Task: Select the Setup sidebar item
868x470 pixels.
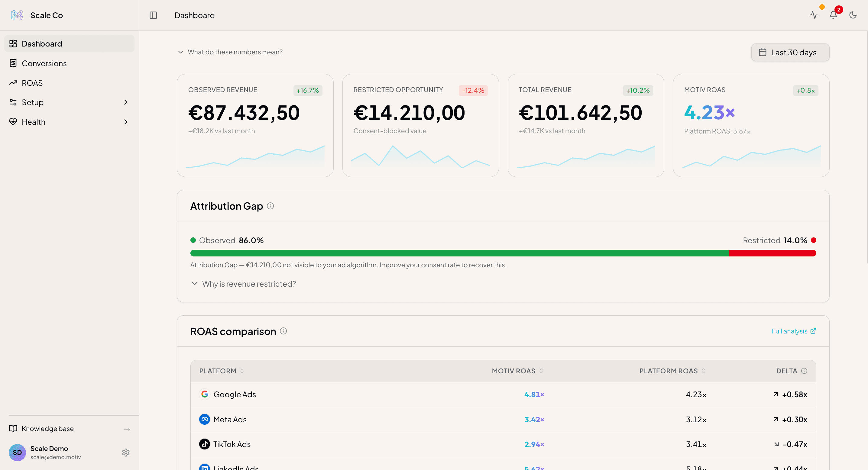Action: [70, 102]
